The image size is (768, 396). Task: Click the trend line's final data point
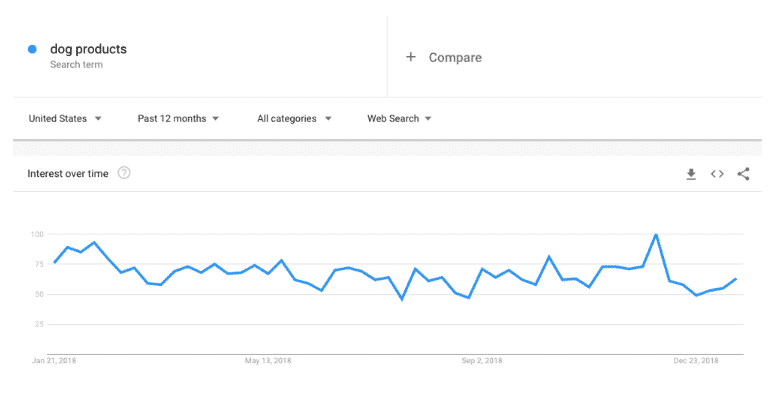click(736, 279)
